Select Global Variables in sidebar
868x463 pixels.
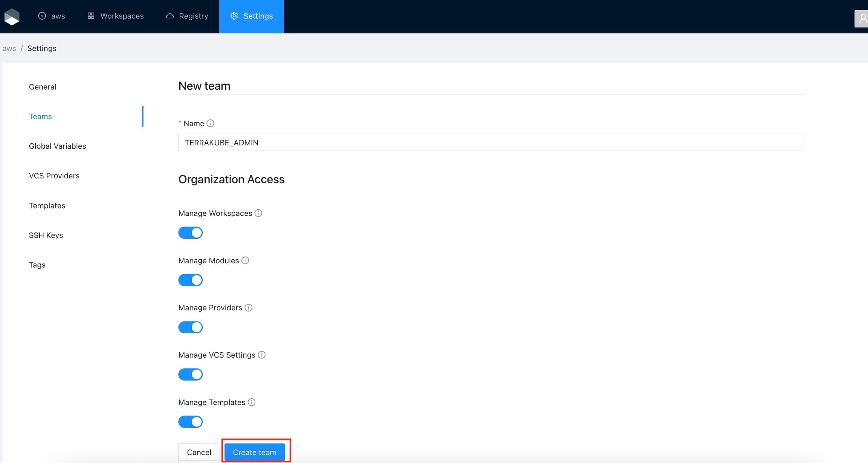(57, 146)
